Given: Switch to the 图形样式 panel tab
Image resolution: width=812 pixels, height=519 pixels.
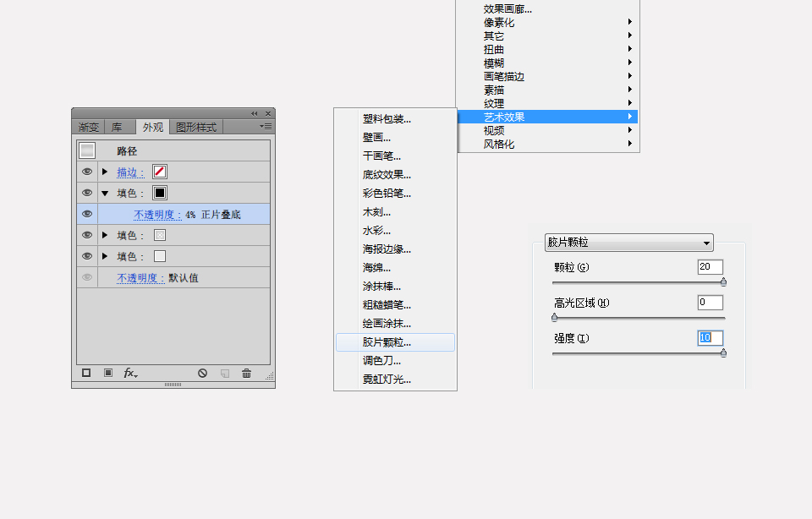Looking at the screenshot, I should (196, 128).
